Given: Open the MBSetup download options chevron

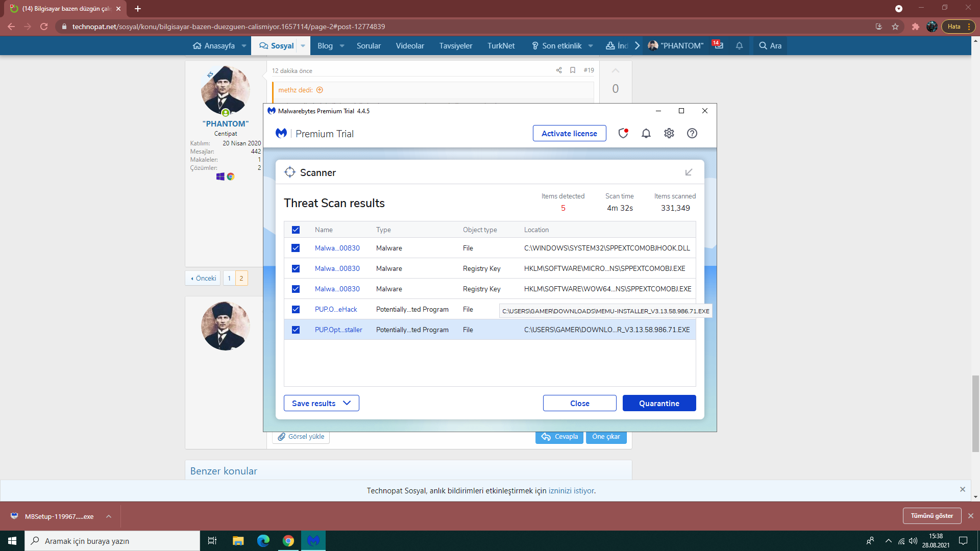Looking at the screenshot, I should 109,516.
